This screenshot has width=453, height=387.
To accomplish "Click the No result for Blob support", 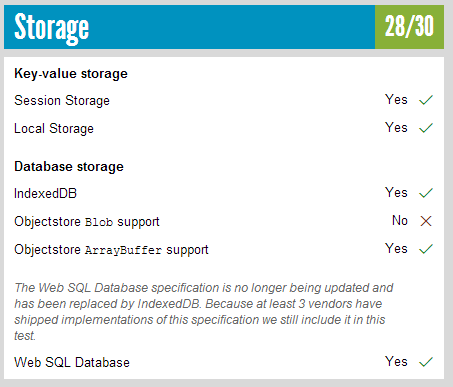I will pos(400,220).
